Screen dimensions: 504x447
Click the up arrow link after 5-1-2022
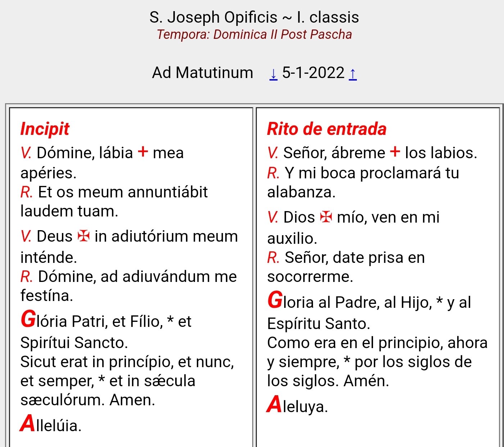[353, 74]
